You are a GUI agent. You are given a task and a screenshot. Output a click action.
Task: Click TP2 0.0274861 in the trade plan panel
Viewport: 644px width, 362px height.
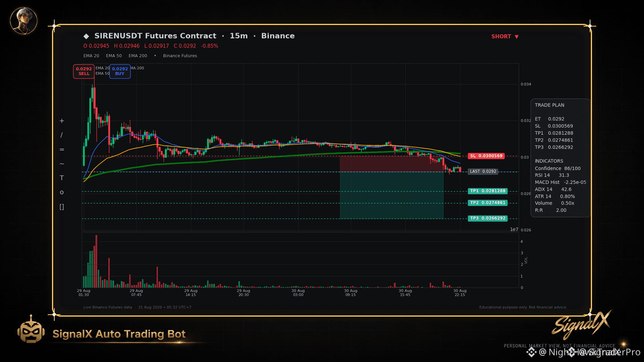(554, 140)
